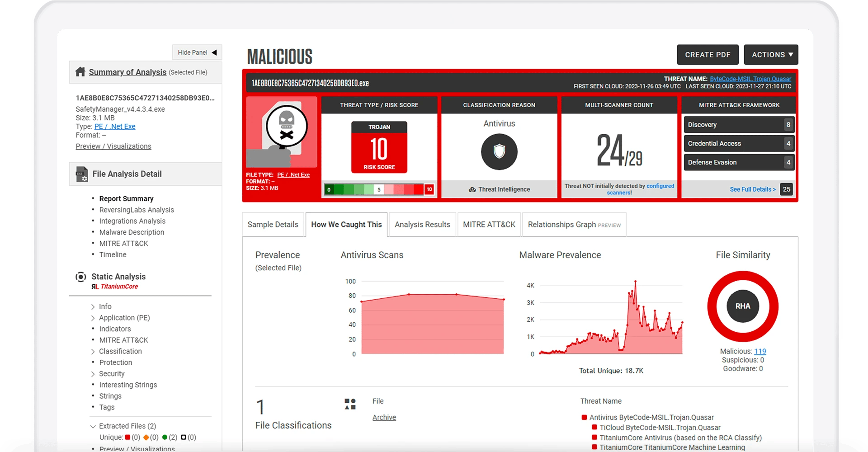This screenshot has height=452, width=868.
Task: Expand Application (PE) section
Action: (93, 318)
